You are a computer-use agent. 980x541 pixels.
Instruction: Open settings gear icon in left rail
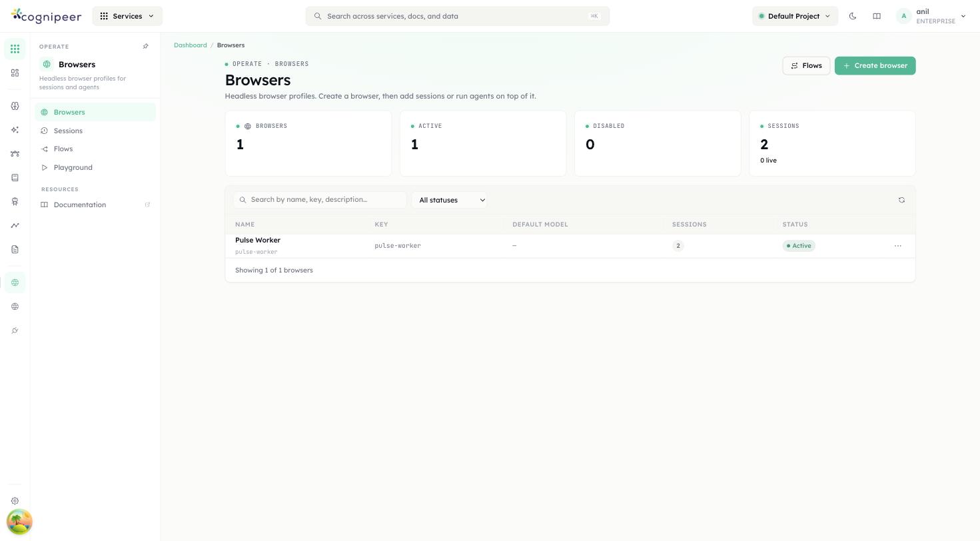tap(15, 501)
